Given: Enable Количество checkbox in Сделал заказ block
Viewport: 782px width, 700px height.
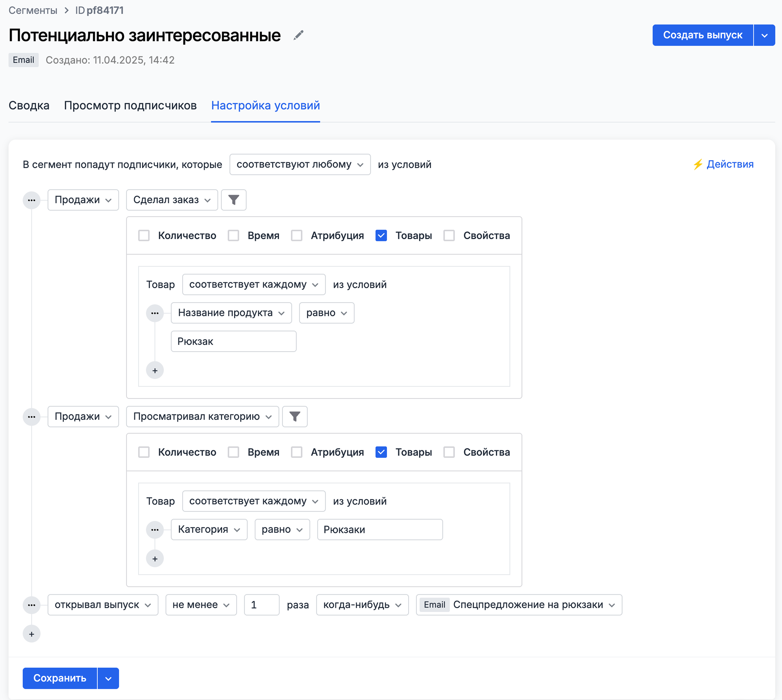Looking at the screenshot, I should tap(144, 235).
